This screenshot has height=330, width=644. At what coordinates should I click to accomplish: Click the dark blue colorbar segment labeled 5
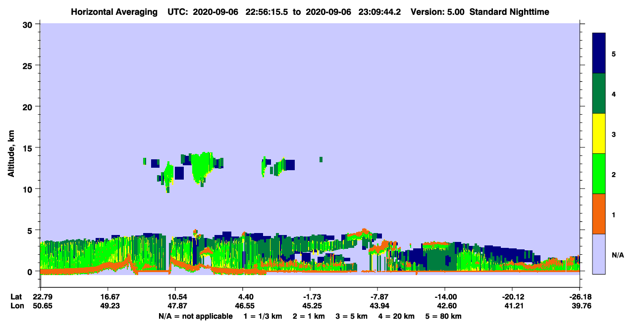(599, 53)
